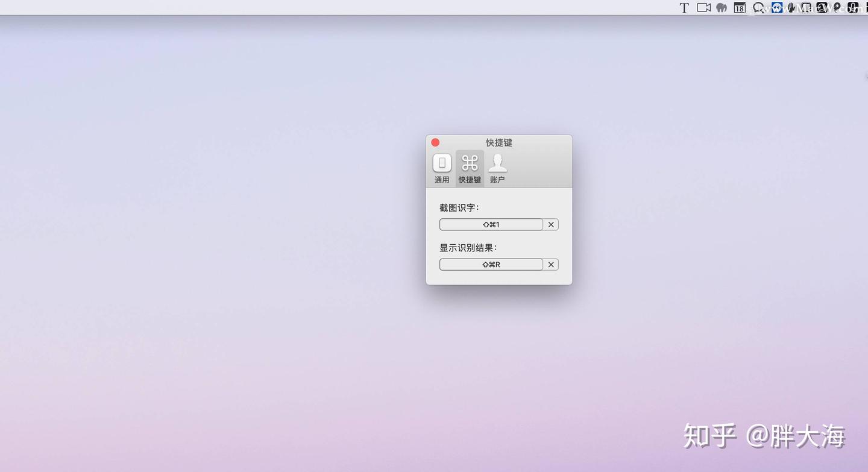The width and height of the screenshot is (868, 472).
Task: Click the monster-shaped menu bar icon
Action: point(721,8)
